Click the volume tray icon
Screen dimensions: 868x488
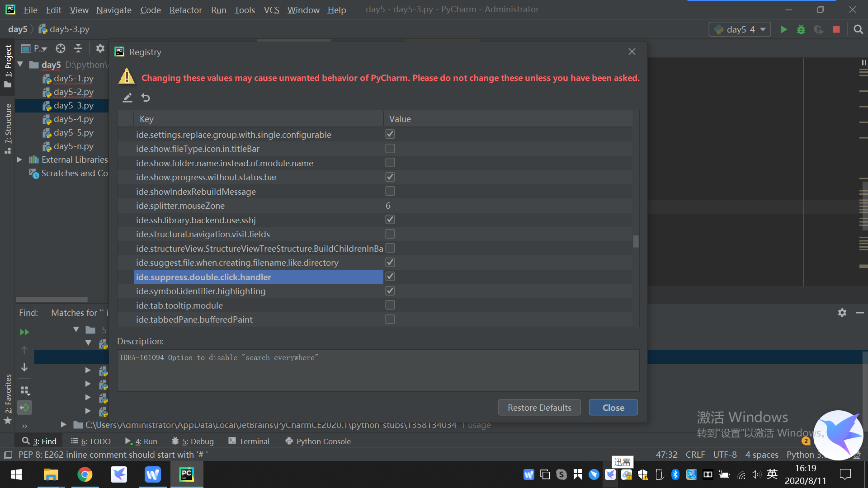pyautogui.click(x=756, y=474)
